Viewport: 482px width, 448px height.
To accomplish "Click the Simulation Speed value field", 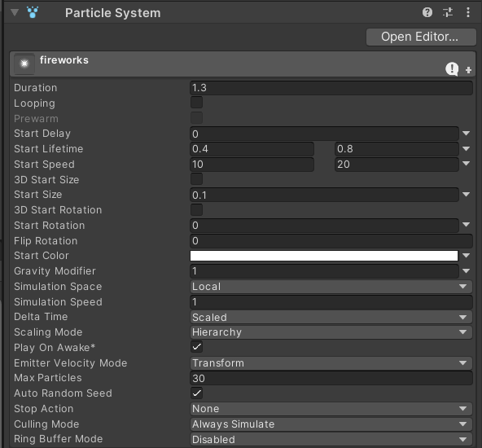I will tap(331, 302).
